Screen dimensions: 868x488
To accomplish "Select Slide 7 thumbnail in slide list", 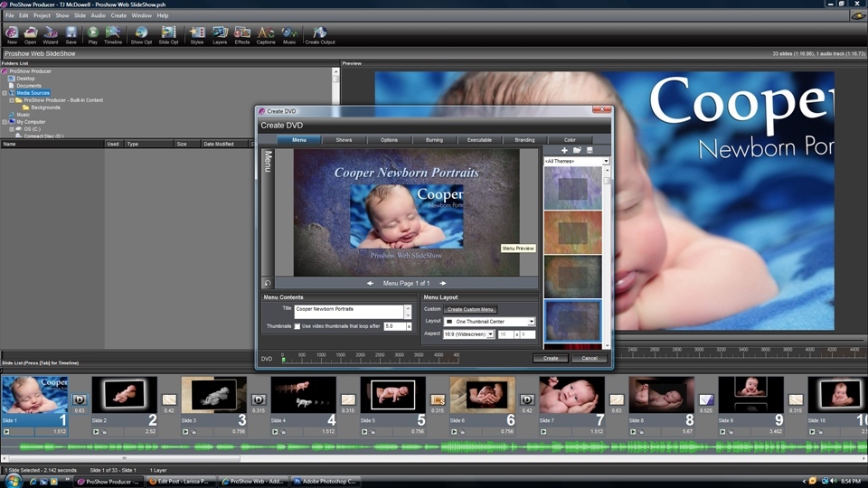I will click(571, 395).
